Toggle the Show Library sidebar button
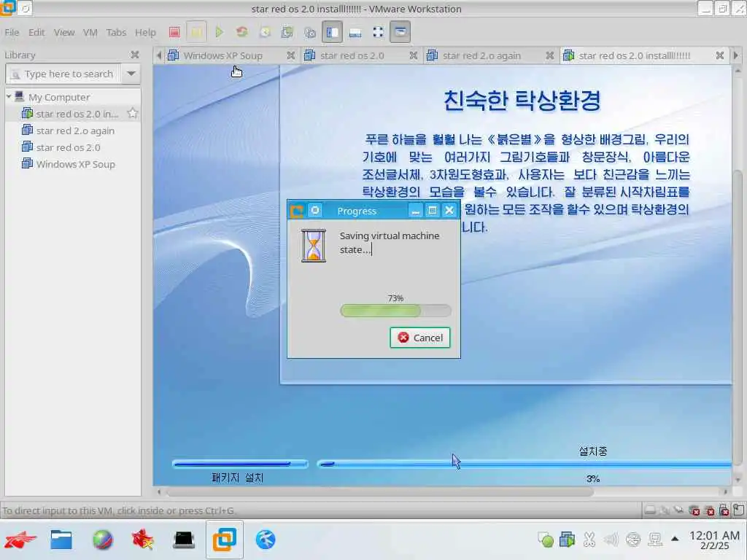747x560 pixels. [x=332, y=32]
